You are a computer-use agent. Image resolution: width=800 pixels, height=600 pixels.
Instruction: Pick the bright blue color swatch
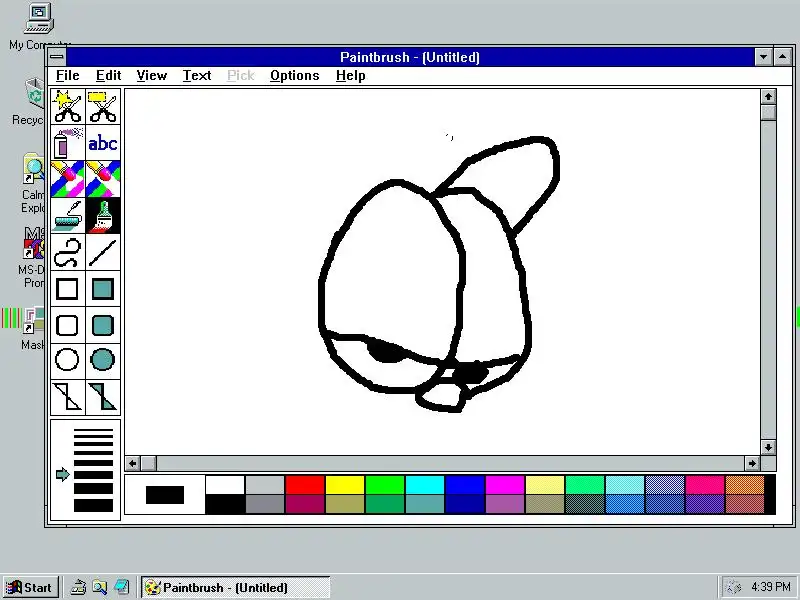click(465, 485)
